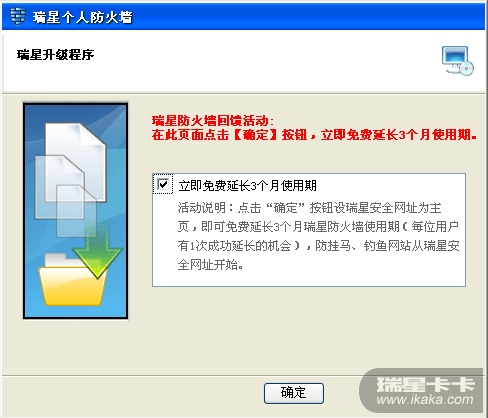Click the 活动说明 description paragraph
Viewport: 488px width, 418px height.
click(318, 236)
